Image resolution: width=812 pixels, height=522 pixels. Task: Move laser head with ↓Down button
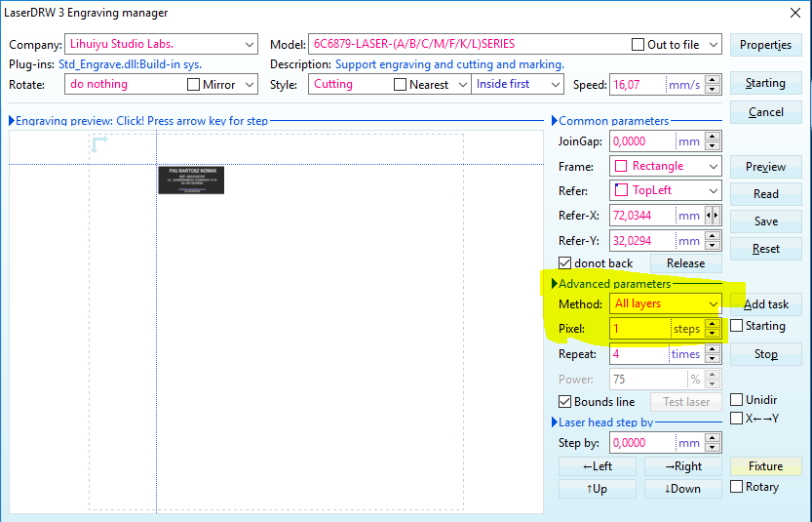(x=683, y=489)
